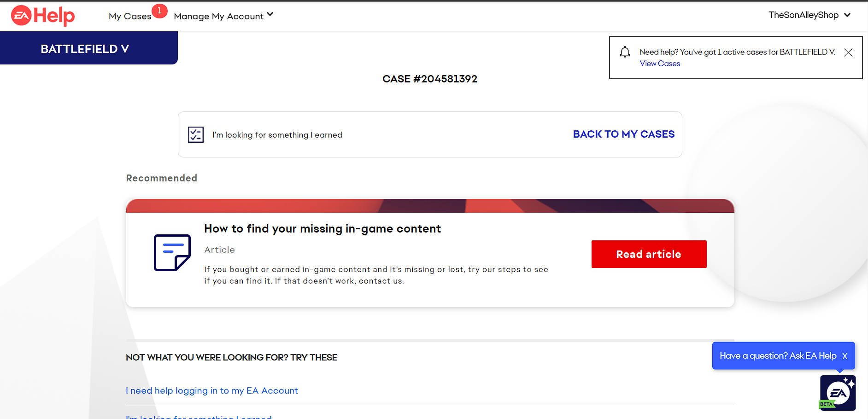
Task: Go BACK TO MY CASES
Action: (x=623, y=134)
